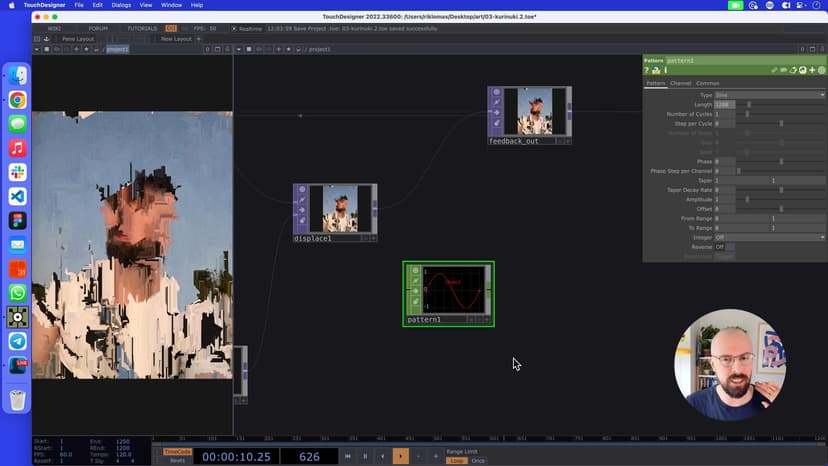Open the Pane Layout dropdown
The height and width of the screenshot is (466, 828).
click(78, 39)
